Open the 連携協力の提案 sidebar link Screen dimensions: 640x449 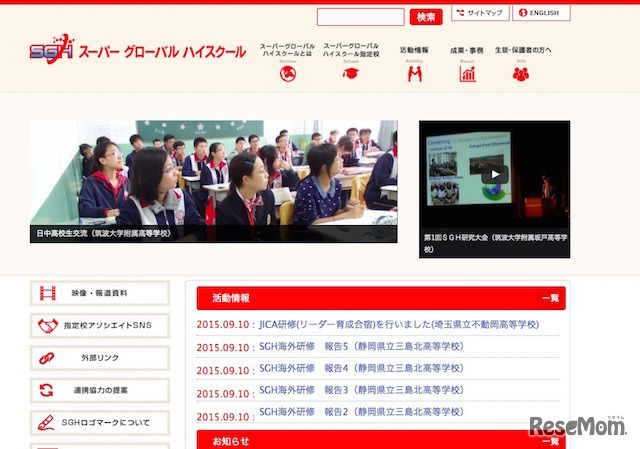(x=100, y=390)
